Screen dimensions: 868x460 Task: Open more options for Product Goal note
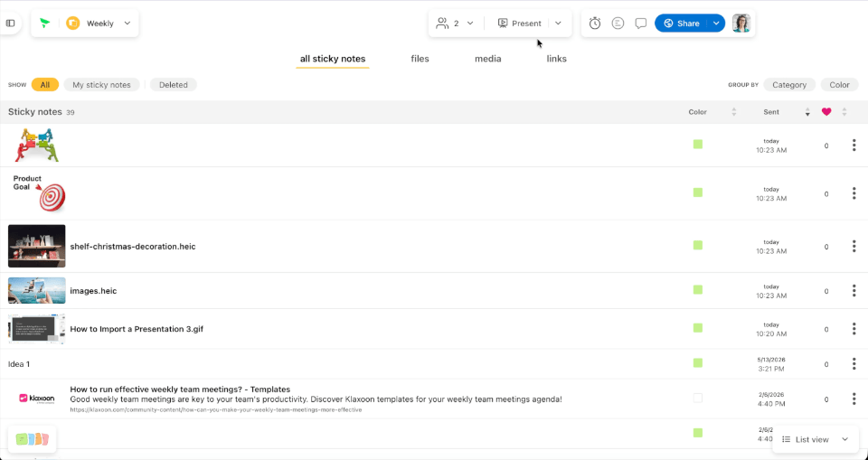pos(854,193)
